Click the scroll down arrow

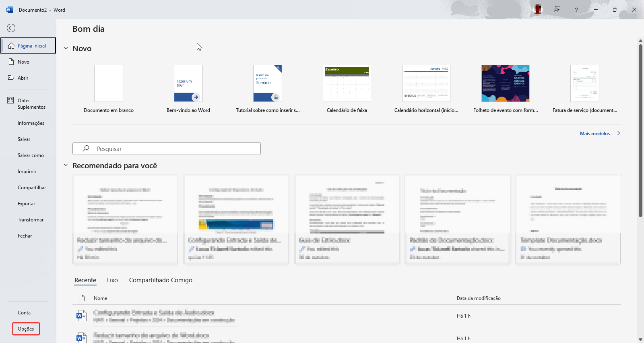(x=640, y=339)
